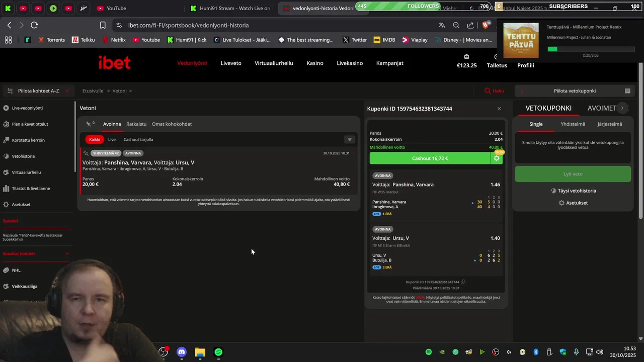This screenshot has height=362, width=644.
Task: Switch to Avoinna bets tab
Action: point(112,124)
